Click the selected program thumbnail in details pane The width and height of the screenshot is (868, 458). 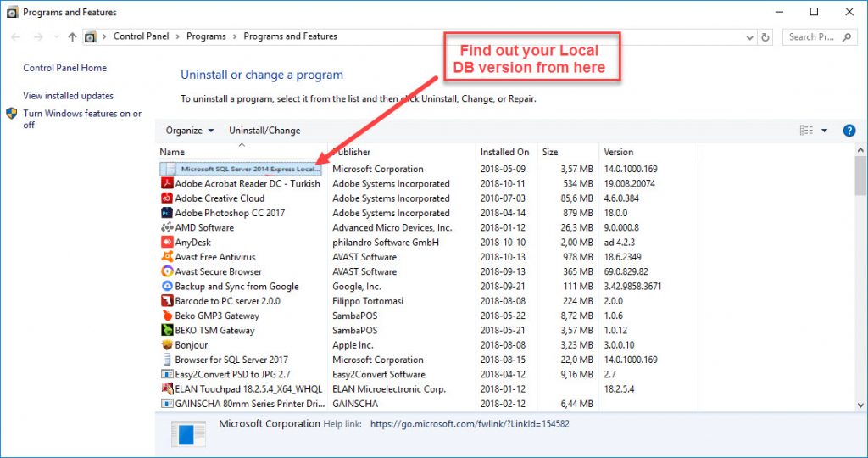coord(188,433)
